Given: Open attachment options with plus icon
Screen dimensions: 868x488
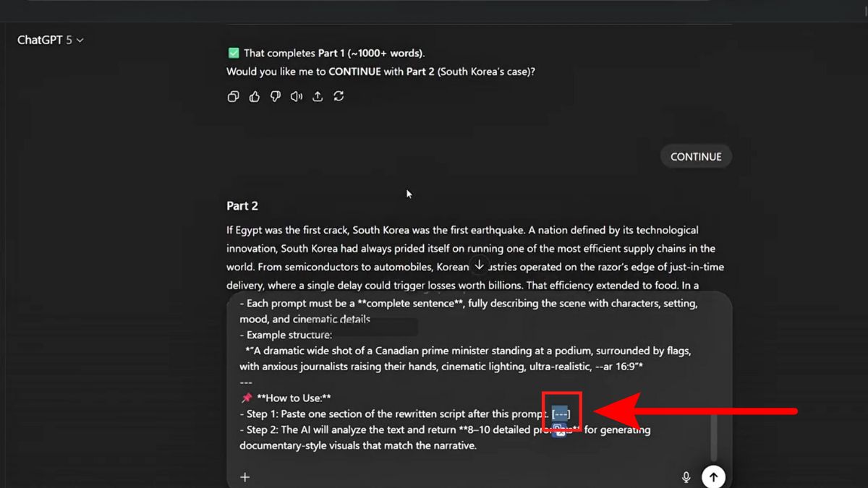Looking at the screenshot, I should coord(244,477).
